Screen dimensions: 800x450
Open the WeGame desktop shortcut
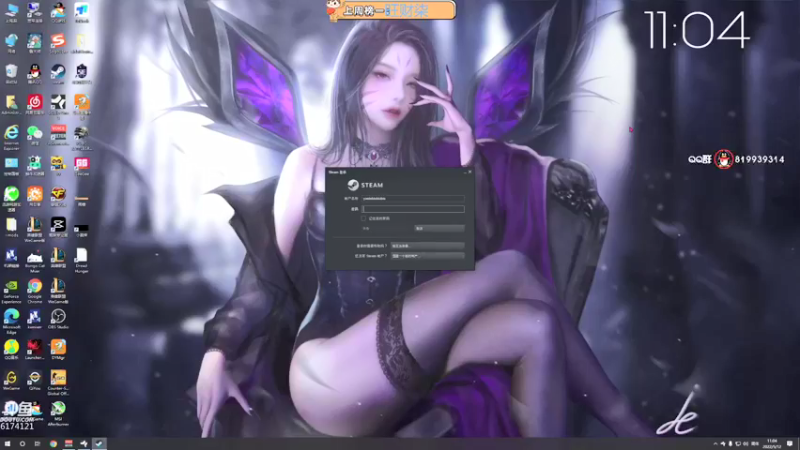(11, 380)
